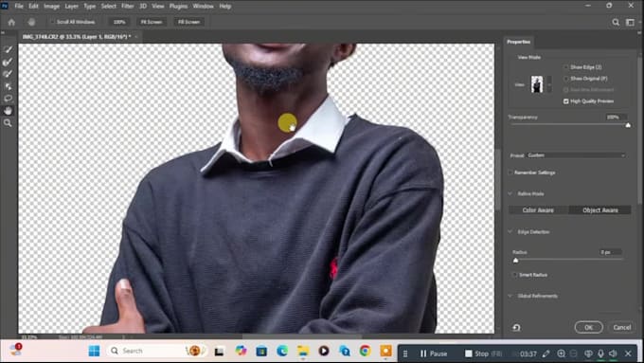The height and width of the screenshot is (363, 644).
Task: Click the 100% zoom button
Action: [x=119, y=22]
